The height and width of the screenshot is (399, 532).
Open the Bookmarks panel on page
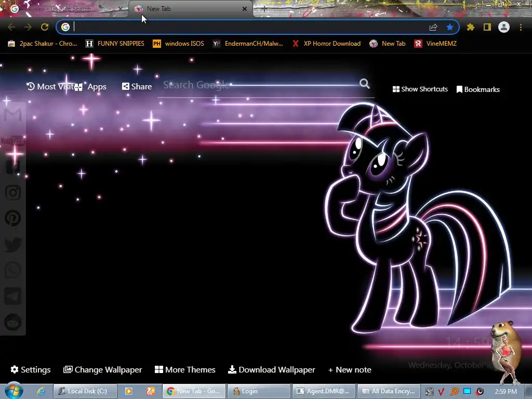point(478,89)
